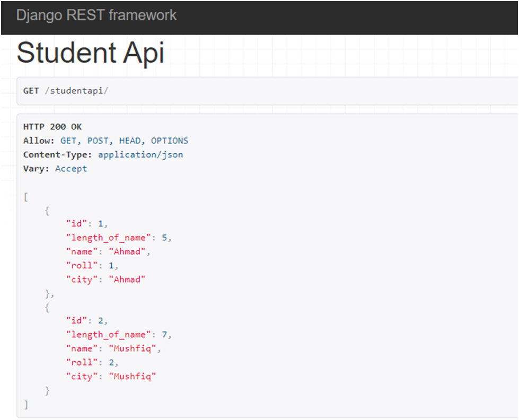Click the Accept value of Vary header
Image resolution: width=519 pixels, height=420 pixels.
coord(71,169)
